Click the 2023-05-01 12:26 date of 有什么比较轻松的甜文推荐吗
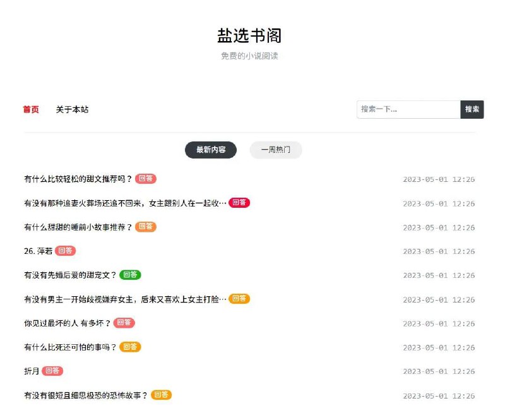Image resolution: width=505 pixels, height=420 pixels. tap(439, 179)
